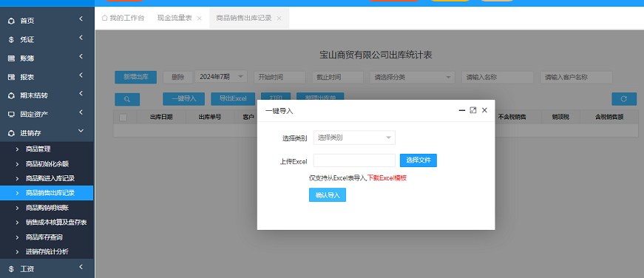Click the 请输入名称 input field
Viewport: 644px width, 278px height.
pyautogui.click(x=498, y=77)
